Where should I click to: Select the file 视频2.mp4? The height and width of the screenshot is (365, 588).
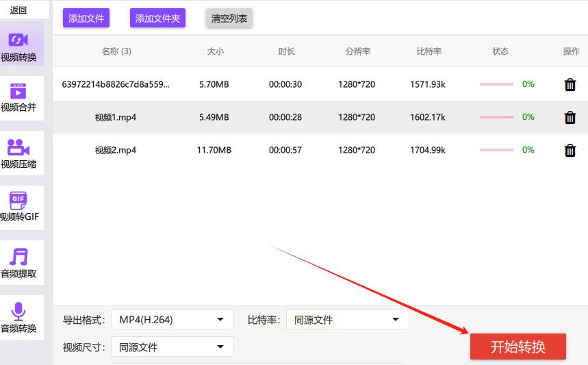[116, 150]
